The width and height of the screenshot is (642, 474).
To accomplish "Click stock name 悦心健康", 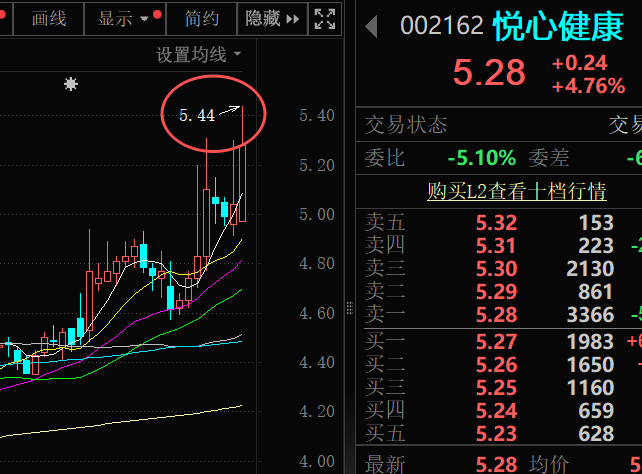I will click(x=558, y=27).
